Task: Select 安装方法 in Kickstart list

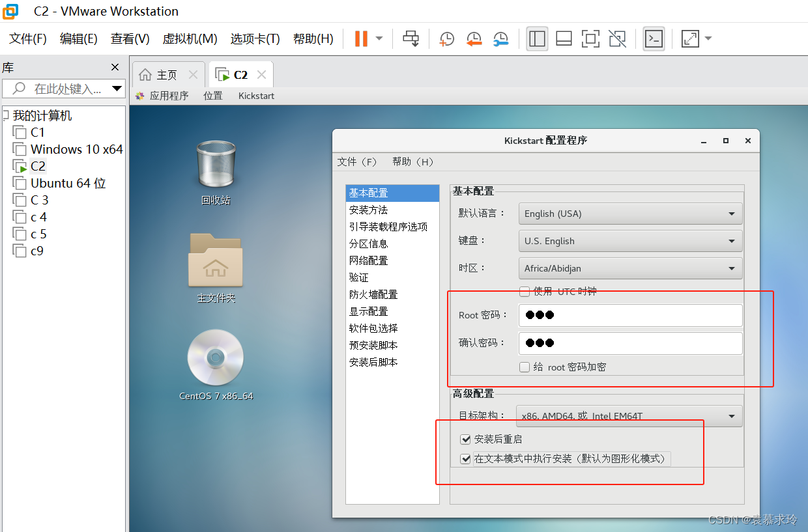Action: click(392, 210)
